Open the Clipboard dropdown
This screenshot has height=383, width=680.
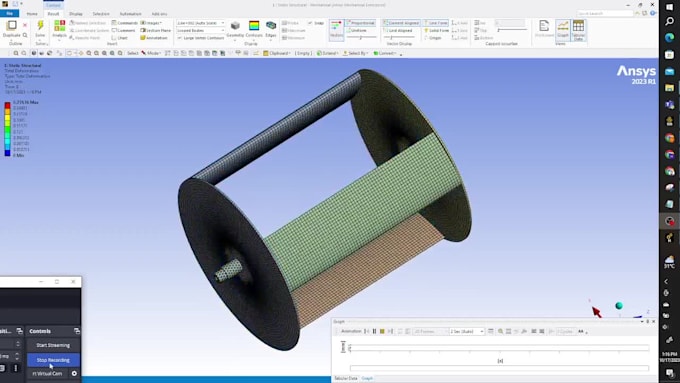click(277, 53)
